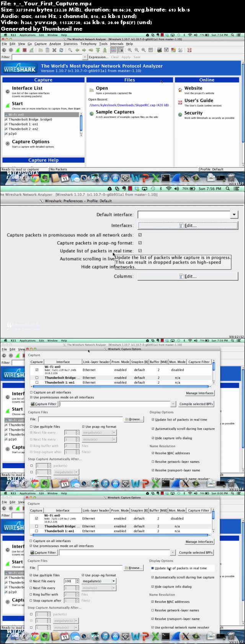Toggle the colorize packet list icon, top frame
This screenshot has width=245, height=644.
[x=114, y=50]
